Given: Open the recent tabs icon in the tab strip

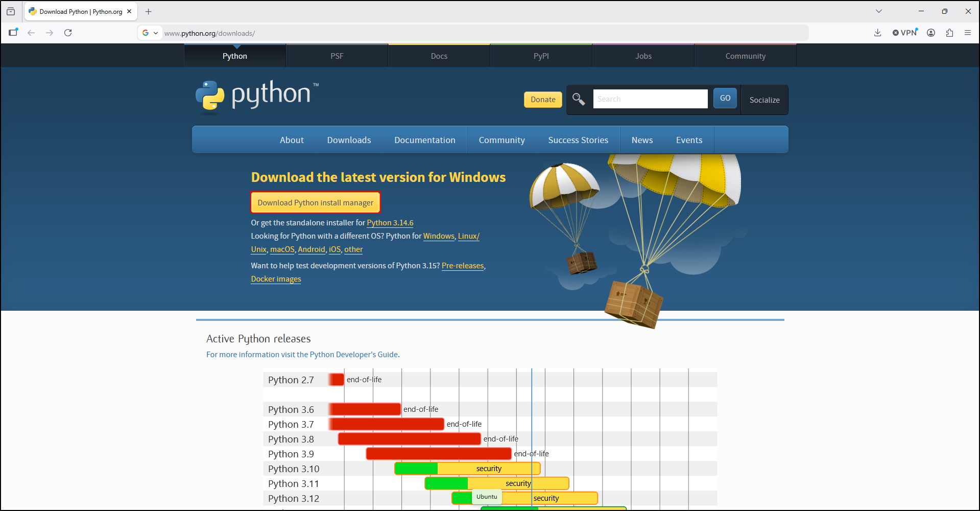Looking at the screenshot, I should [x=11, y=11].
